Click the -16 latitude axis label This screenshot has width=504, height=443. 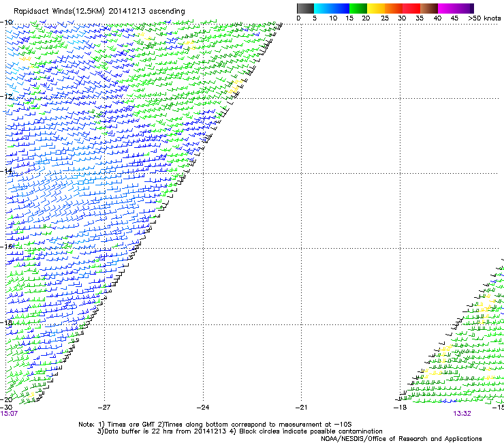6,247
